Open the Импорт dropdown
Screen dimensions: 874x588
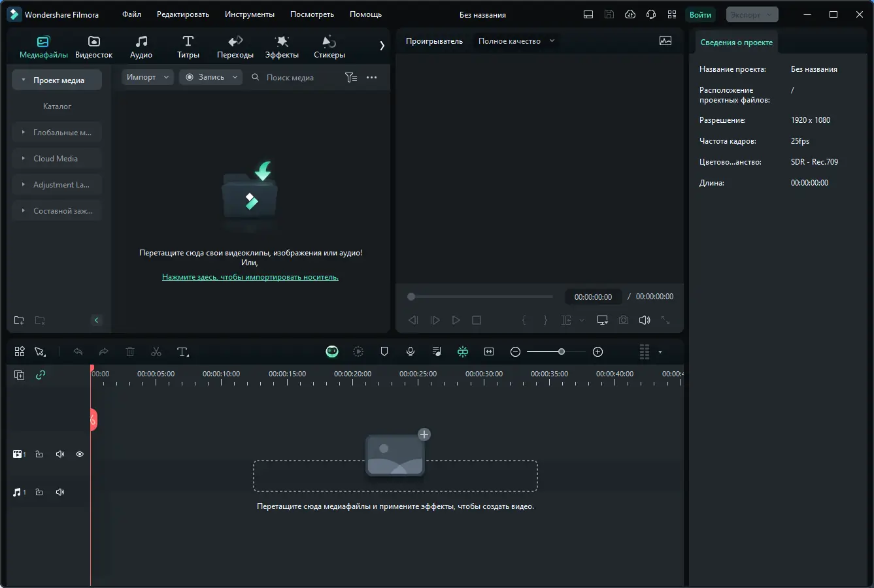(x=148, y=77)
